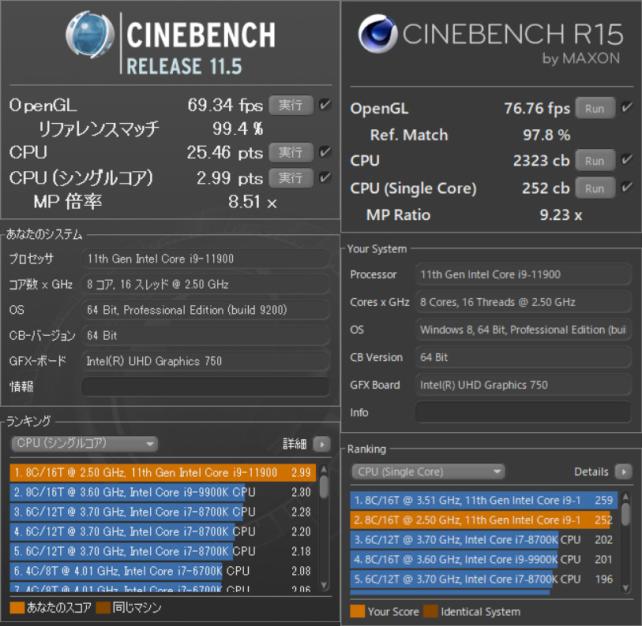642x626 pixels.
Task: Toggle OpenGL checkbox in Cinebench R15
Action: 626,107
